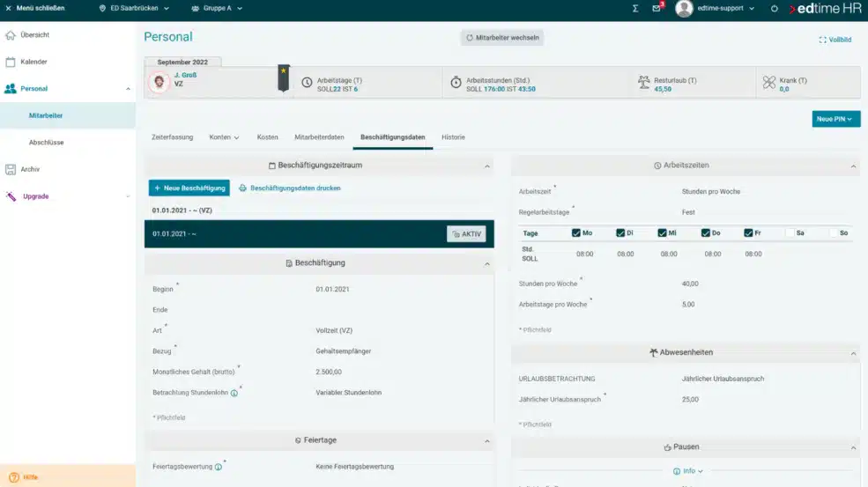Toggle the Di workday checkbox
This screenshot has width=868, height=487.
coord(620,233)
